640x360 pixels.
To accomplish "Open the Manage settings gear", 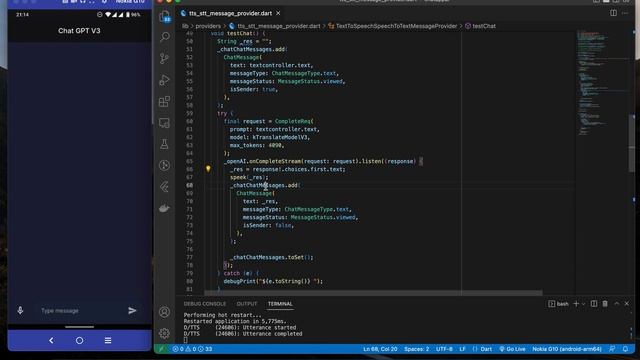I will [164, 333].
